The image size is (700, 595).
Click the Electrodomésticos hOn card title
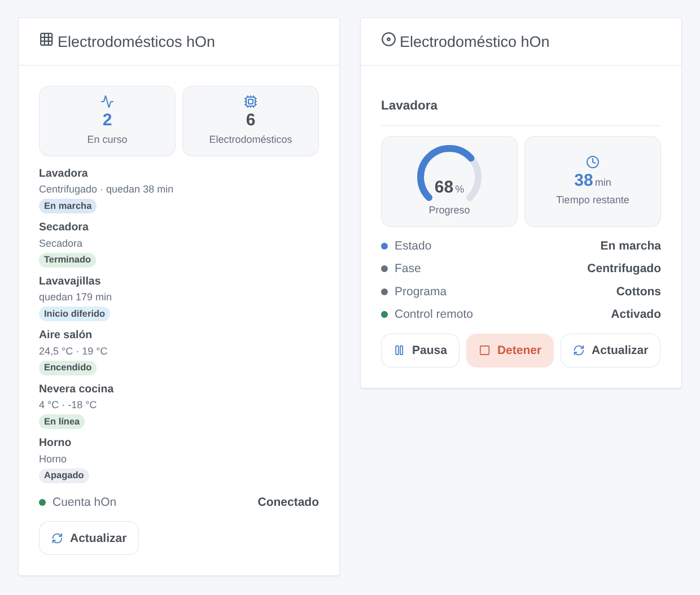pyautogui.click(x=136, y=42)
